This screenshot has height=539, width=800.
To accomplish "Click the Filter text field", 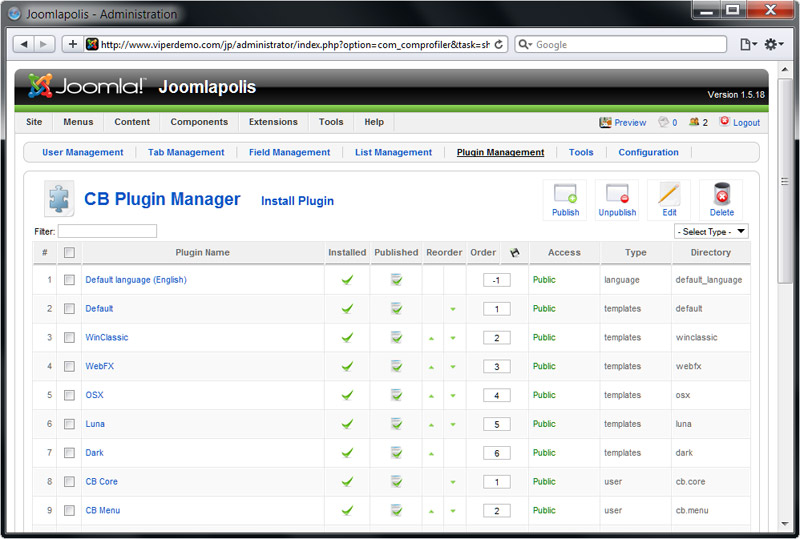I will click(x=107, y=231).
